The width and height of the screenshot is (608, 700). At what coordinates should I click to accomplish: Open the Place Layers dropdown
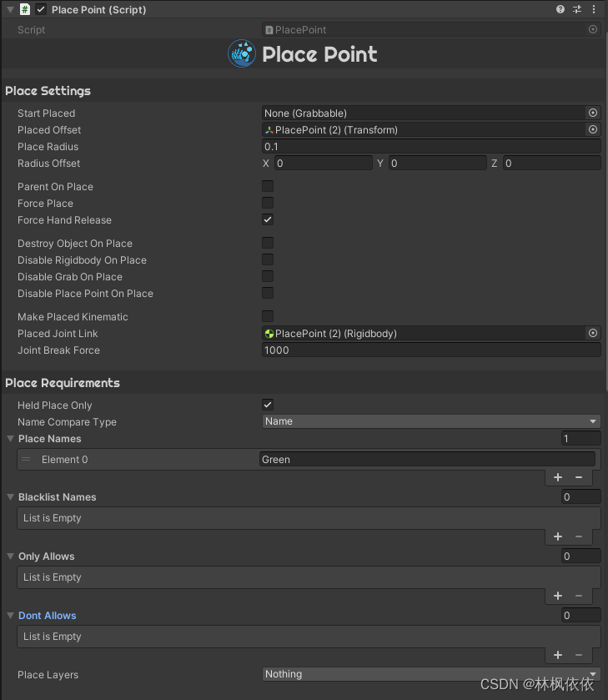coord(431,674)
